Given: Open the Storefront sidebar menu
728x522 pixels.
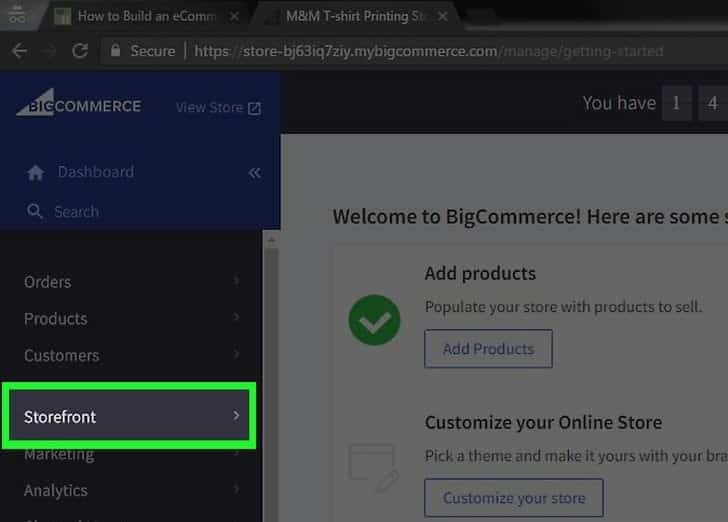Looking at the screenshot, I should point(130,415).
